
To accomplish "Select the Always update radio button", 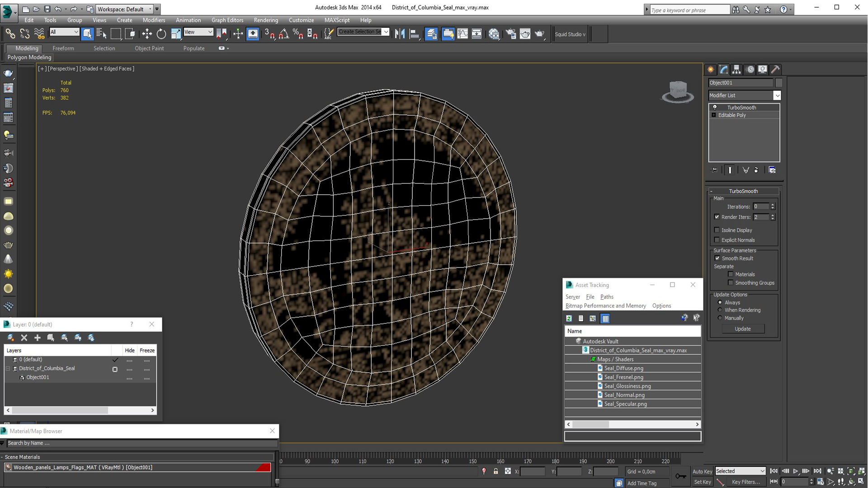I will pos(720,302).
